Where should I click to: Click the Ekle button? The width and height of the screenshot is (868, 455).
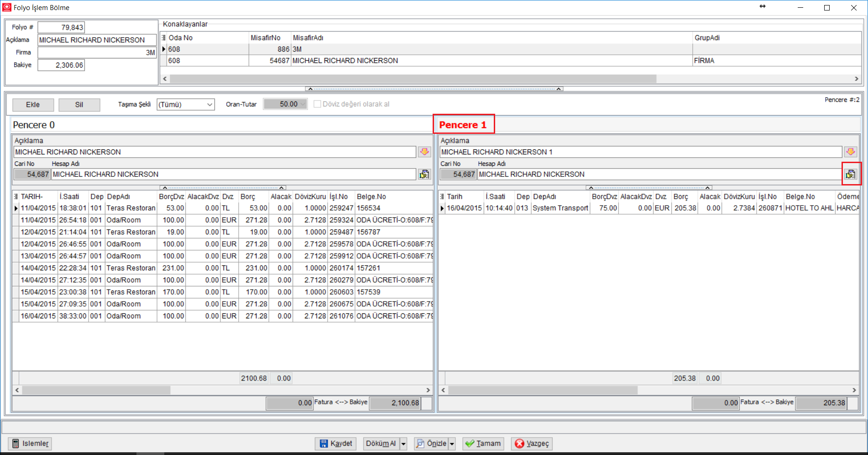(33, 105)
